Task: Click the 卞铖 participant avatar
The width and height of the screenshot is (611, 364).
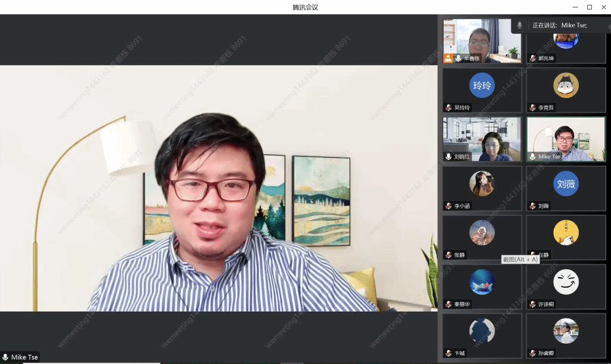Action: click(x=482, y=331)
